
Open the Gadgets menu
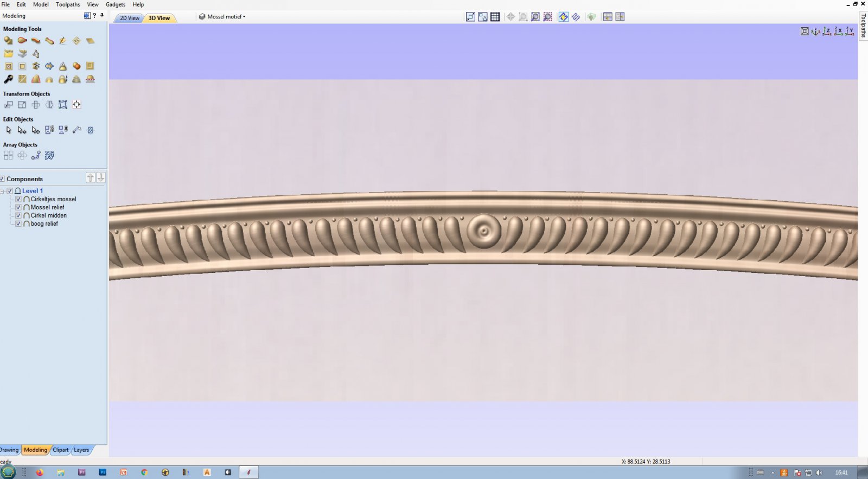[116, 4]
